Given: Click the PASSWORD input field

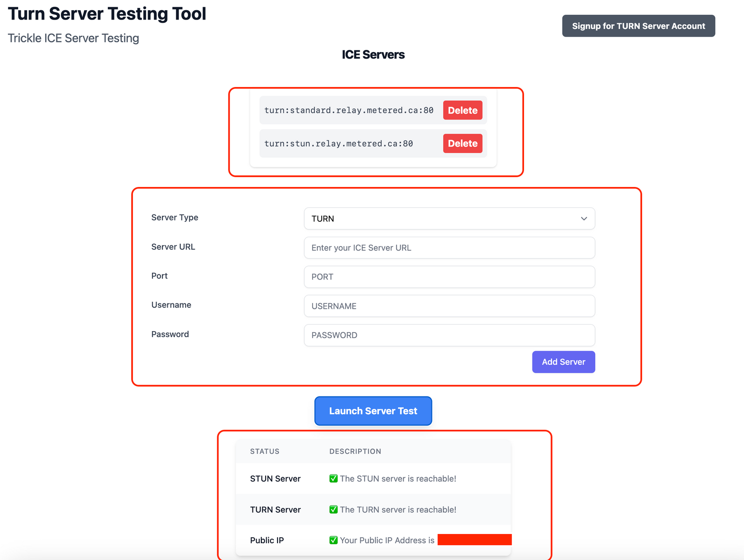Looking at the screenshot, I should coord(449,335).
